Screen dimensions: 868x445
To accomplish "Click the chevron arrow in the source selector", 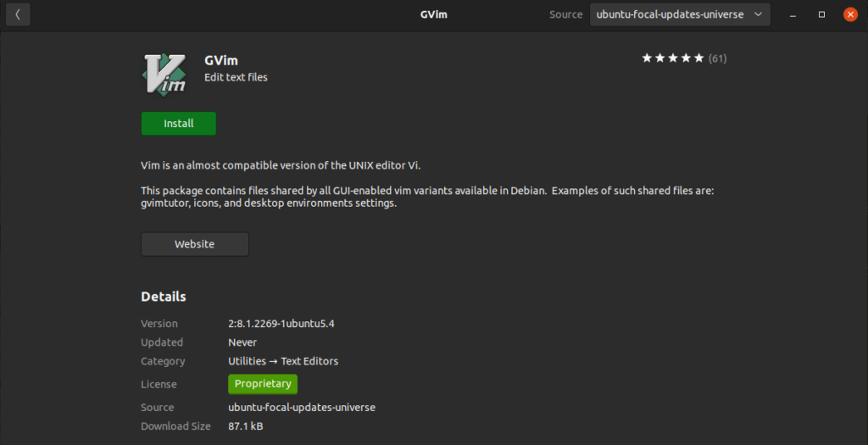I will point(757,14).
